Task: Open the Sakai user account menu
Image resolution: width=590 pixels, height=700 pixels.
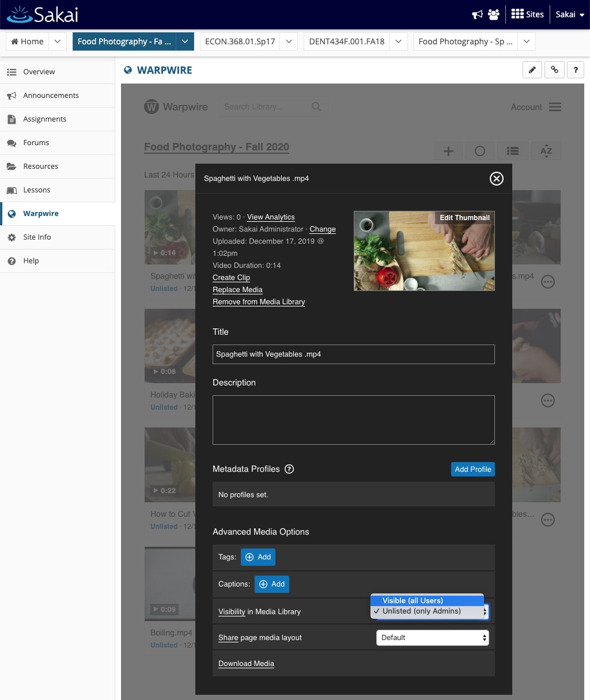Action: point(570,14)
